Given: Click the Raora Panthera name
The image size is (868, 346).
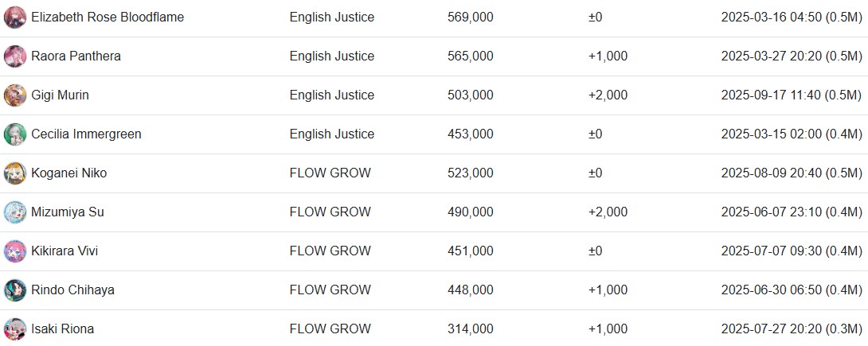Looking at the screenshot, I should tap(76, 56).
